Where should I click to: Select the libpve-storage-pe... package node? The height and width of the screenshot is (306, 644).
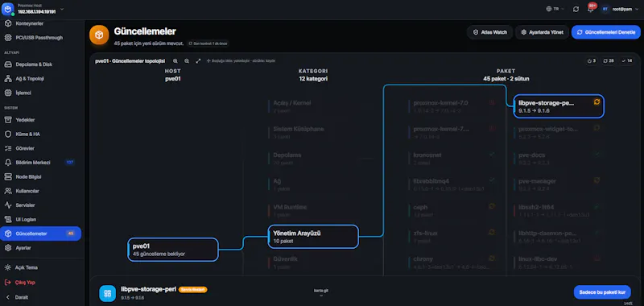[x=559, y=106]
